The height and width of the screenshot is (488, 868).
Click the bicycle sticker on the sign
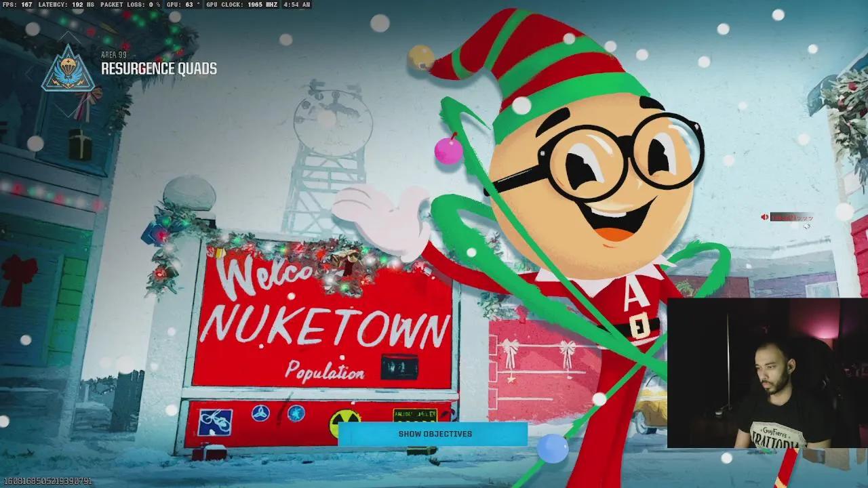point(215,422)
